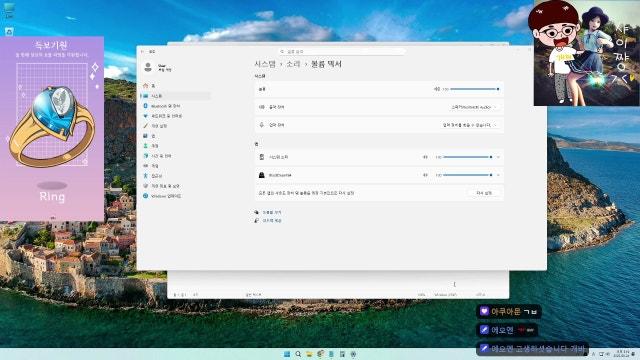Select 시스템 in the Settings sidebar

pyautogui.click(x=176, y=96)
